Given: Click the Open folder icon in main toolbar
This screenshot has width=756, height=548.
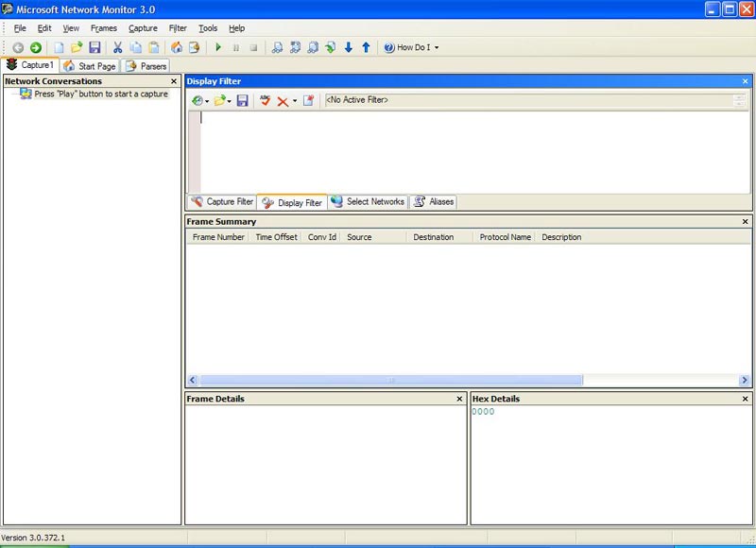Looking at the screenshot, I should tap(77, 47).
